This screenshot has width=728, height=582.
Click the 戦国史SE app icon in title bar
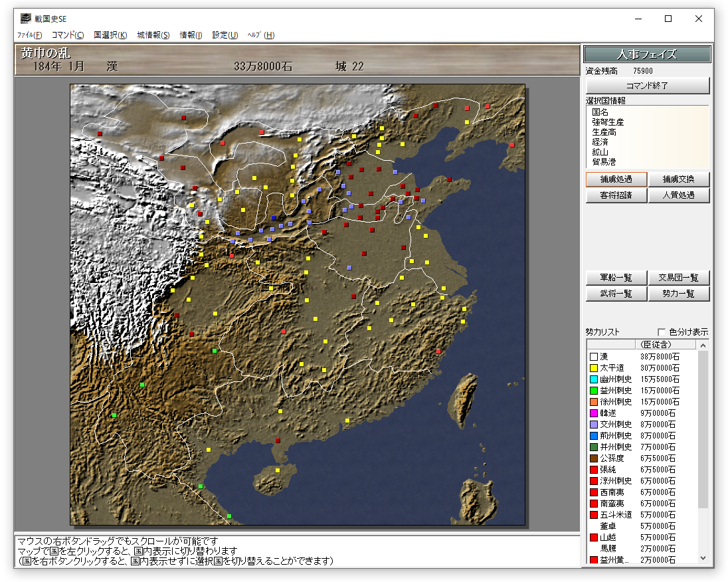pos(25,19)
